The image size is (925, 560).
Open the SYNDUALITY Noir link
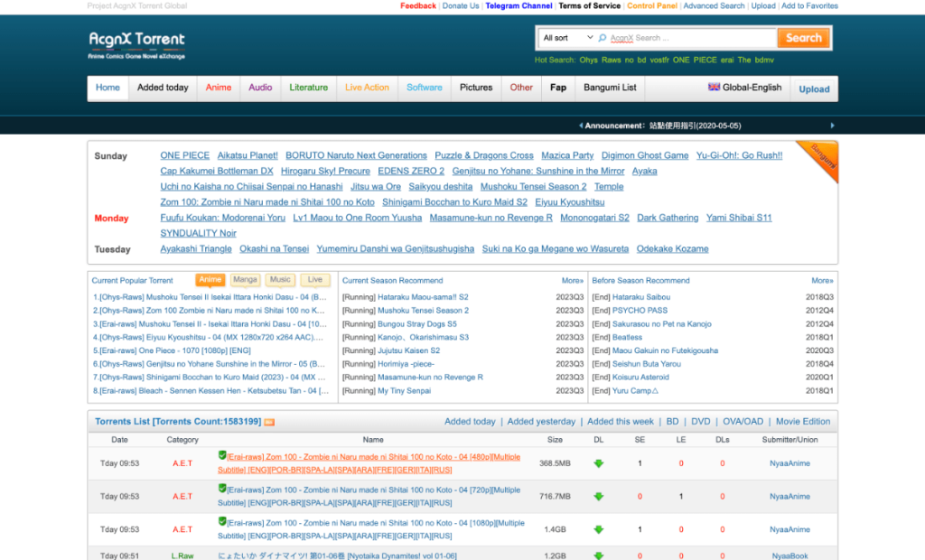(x=198, y=233)
